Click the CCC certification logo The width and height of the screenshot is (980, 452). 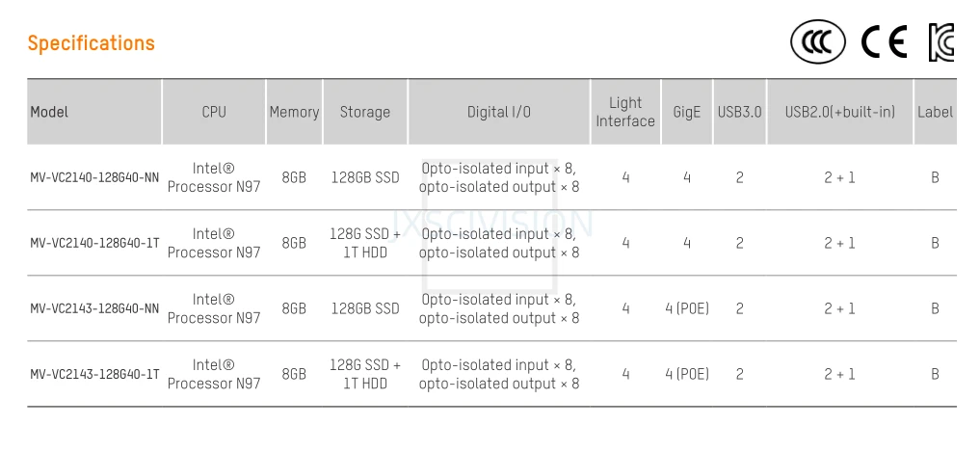tap(817, 42)
